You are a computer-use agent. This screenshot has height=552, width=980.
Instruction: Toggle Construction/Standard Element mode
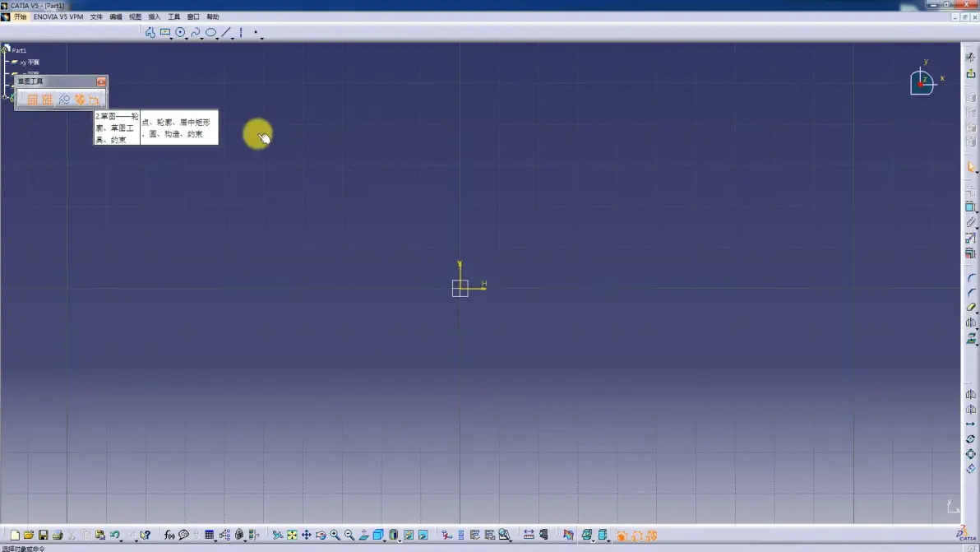(x=64, y=100)
